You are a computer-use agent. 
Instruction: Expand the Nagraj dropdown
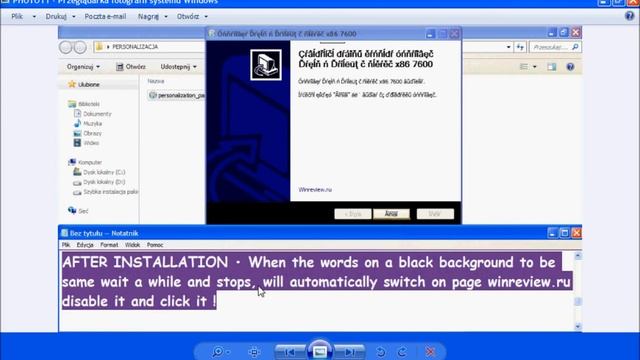click(x=153, y=16)
